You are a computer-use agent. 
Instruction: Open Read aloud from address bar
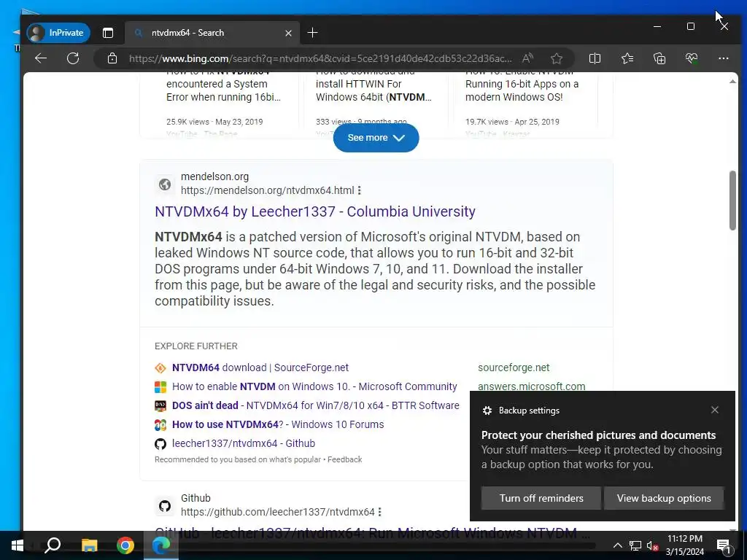click(x=527, y=58)
